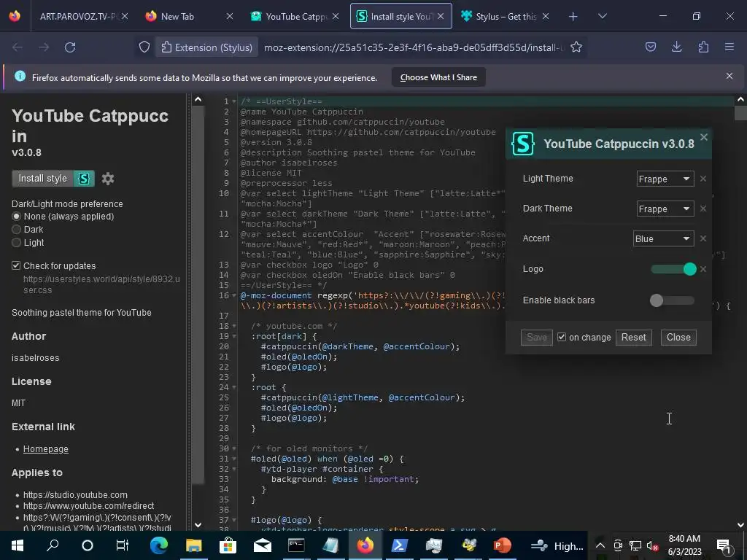The width and height of the screenshot is (747, 560).
Task: Collapse code fold at line 31
Action: pyautogui.click(x=234, y=459)
